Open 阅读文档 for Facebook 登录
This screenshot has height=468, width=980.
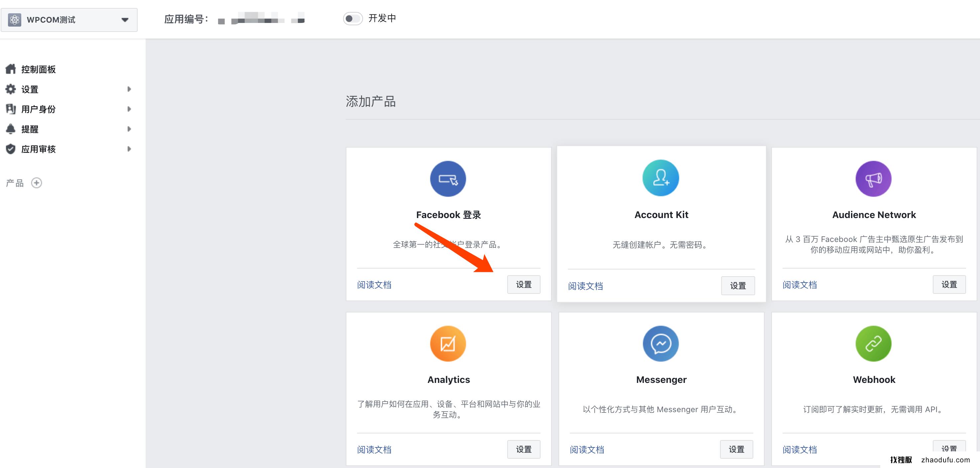374,285
